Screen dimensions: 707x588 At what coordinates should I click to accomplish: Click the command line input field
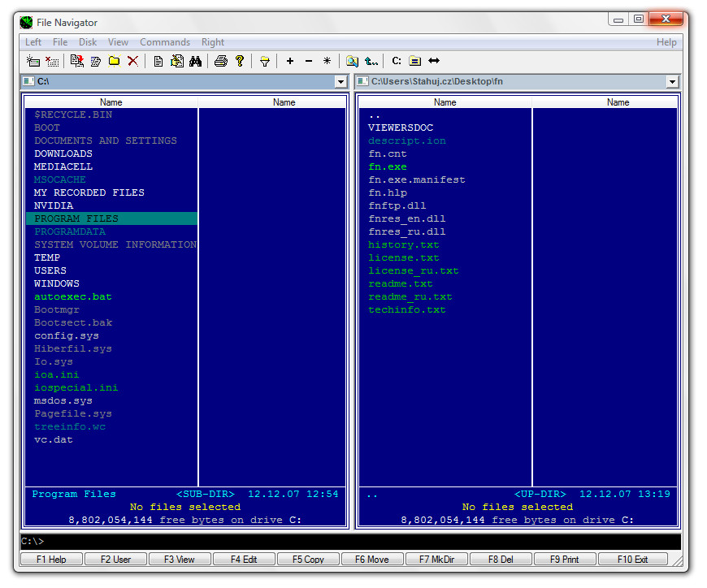click(x=349, y=541)
